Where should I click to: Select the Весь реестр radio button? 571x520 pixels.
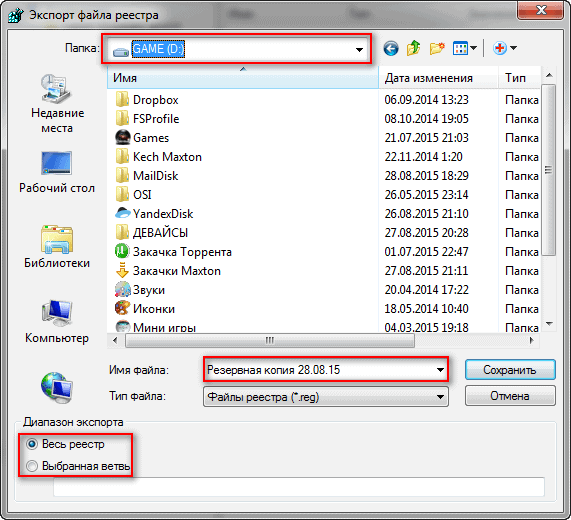(x=32, y=444)
